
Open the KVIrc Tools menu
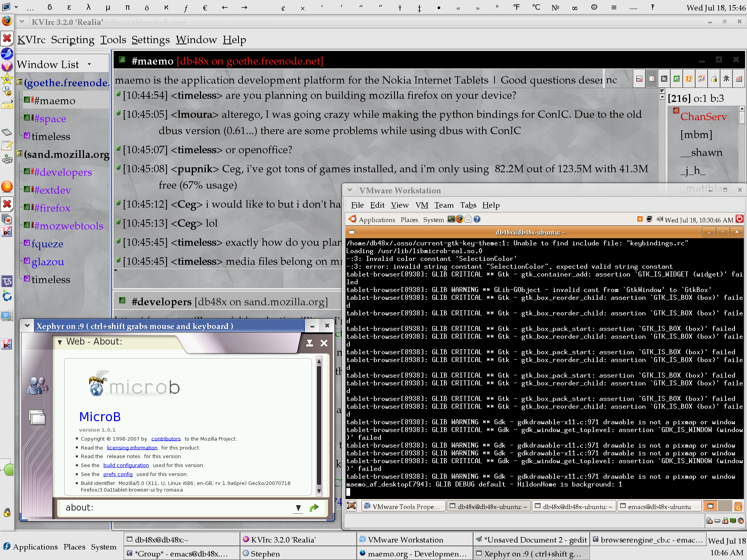[x=113, y=40]
